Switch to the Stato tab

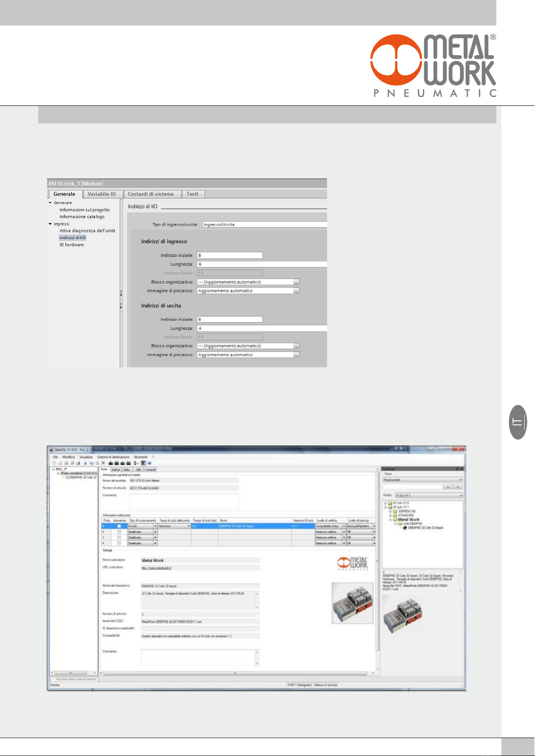(x=127, y=470)
